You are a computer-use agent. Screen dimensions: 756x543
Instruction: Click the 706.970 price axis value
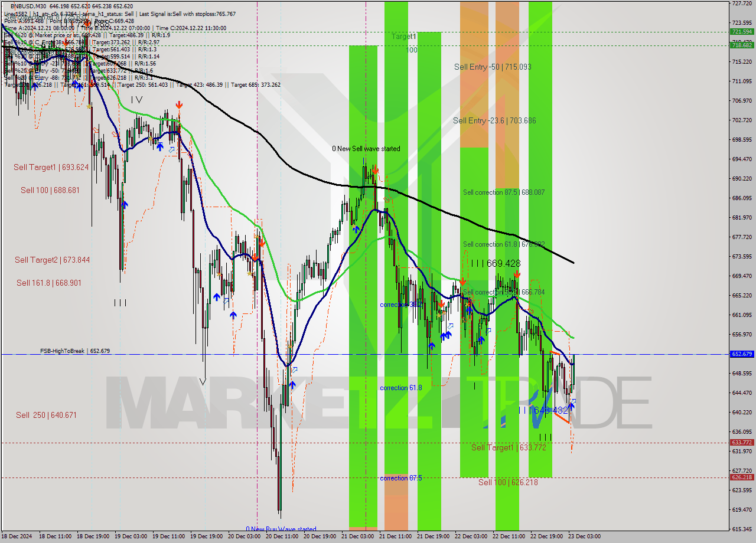click(x=742, y=100)
